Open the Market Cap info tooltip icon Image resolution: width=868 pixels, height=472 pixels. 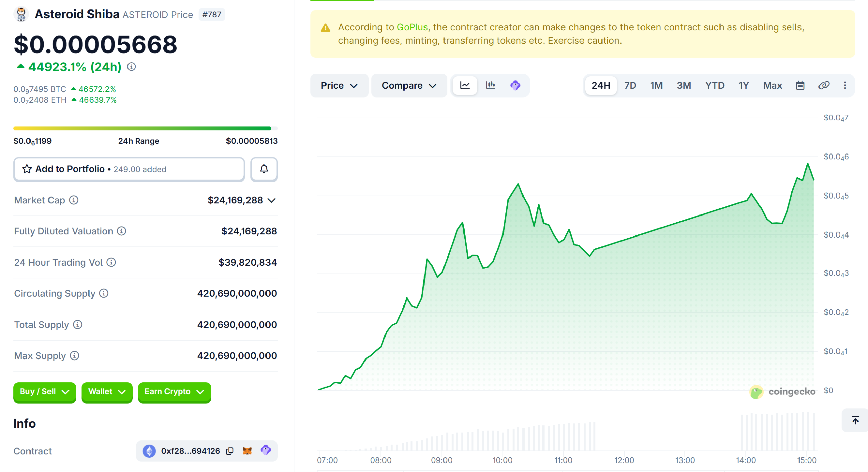(x=73, y=200)
